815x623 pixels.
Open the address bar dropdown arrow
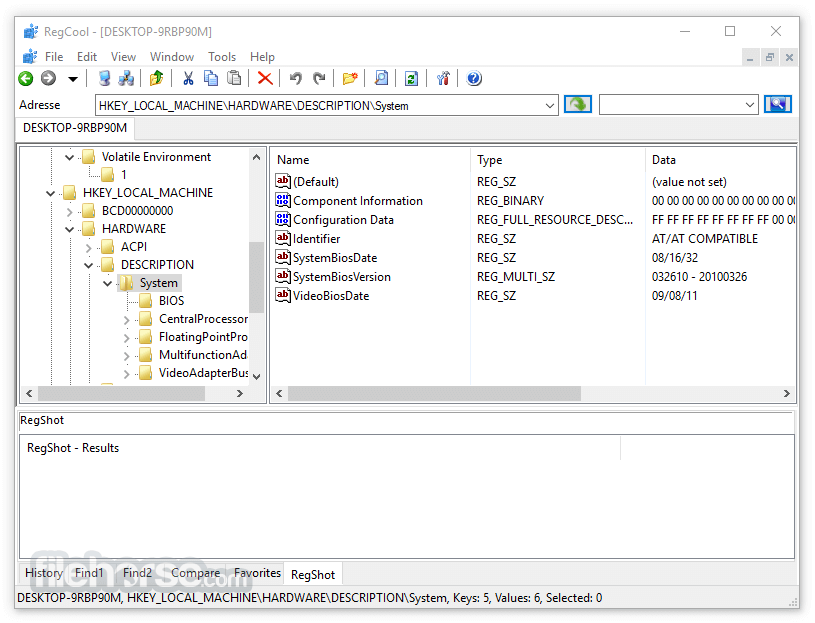550,105
